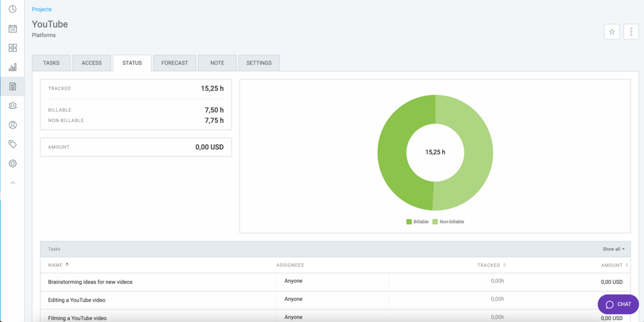Image resolution: width=644 pixels, height=322 pixels.
Task: Open the tags icon in sidebar
Action: pyautogui.click(x=12, y=144)
